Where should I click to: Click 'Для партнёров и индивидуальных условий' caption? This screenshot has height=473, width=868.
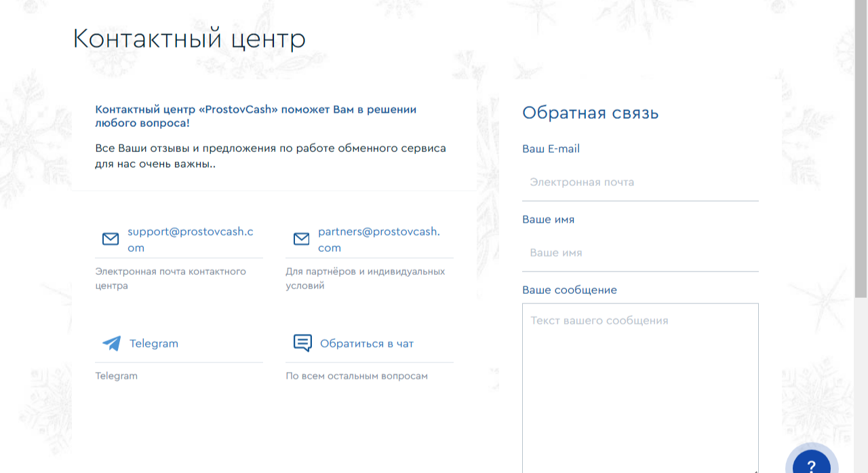(366, 278)
